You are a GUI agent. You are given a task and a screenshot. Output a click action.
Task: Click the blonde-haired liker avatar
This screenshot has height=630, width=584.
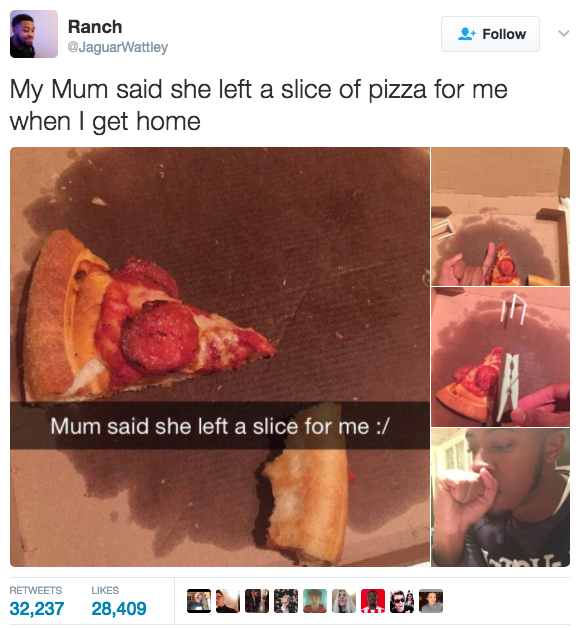pyautogui.click(x=344, y=601)
